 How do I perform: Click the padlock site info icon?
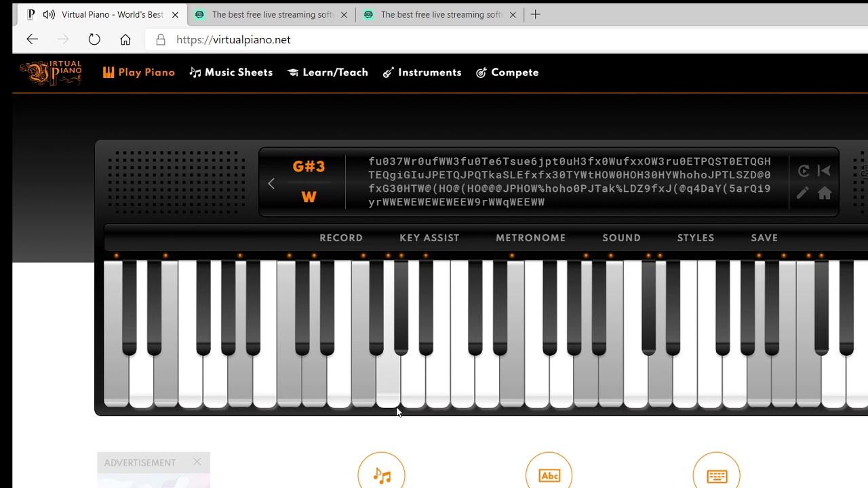pos(161,39)
